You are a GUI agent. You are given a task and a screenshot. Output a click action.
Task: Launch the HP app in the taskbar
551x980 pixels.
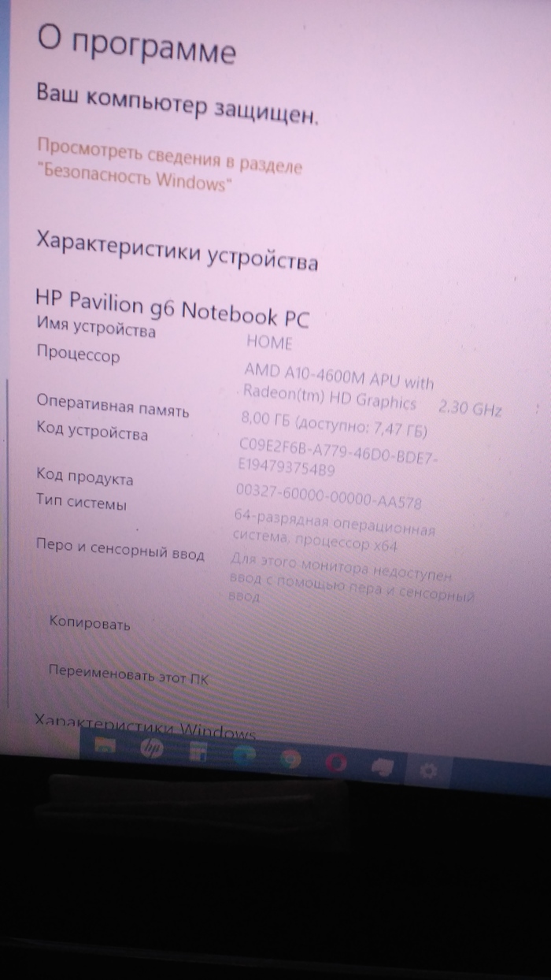click(151, 748)
